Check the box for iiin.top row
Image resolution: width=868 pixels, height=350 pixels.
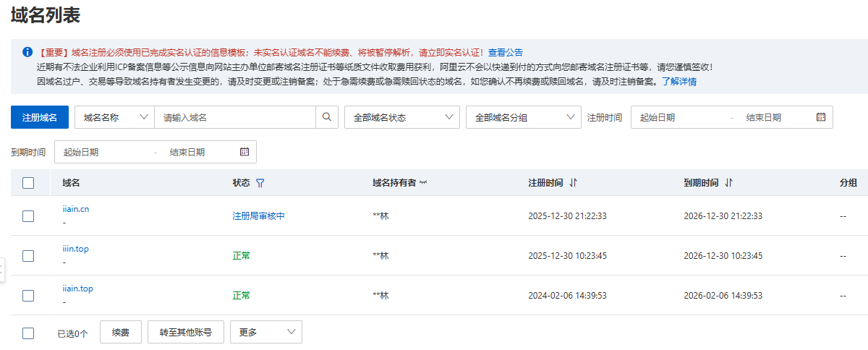pos(28,255)
